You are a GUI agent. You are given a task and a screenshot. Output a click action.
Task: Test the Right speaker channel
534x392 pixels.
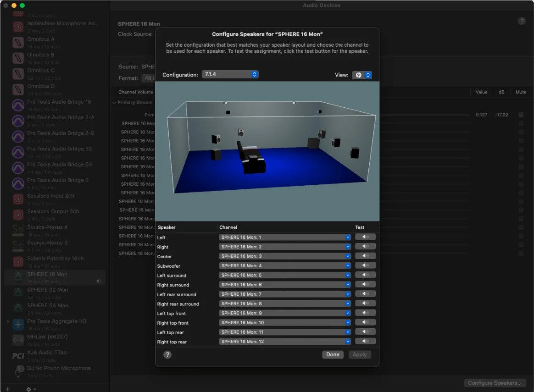click(x=365, y=246)
